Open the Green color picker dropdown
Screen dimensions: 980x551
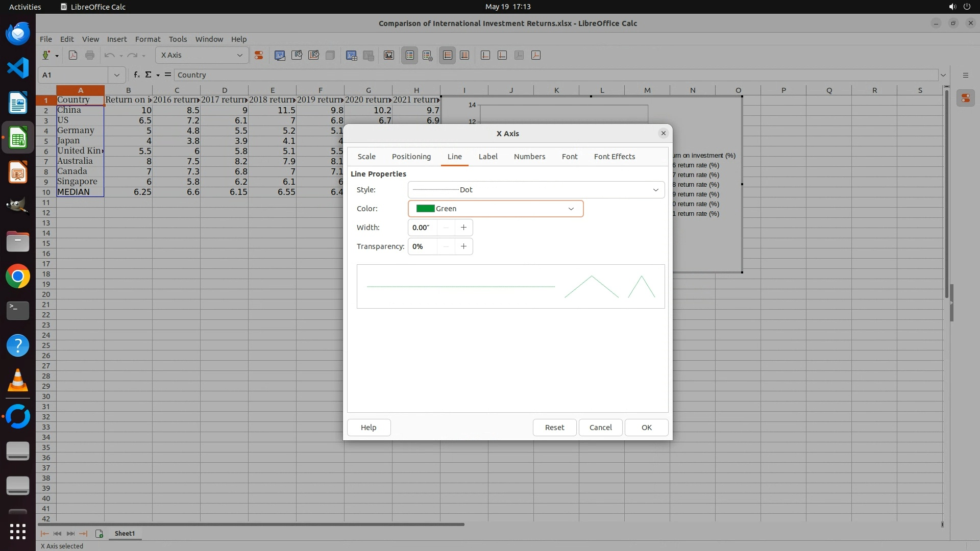571,209
